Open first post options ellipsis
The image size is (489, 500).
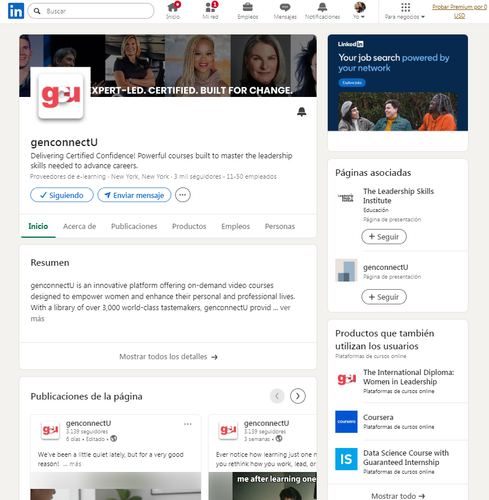[188, 424]
